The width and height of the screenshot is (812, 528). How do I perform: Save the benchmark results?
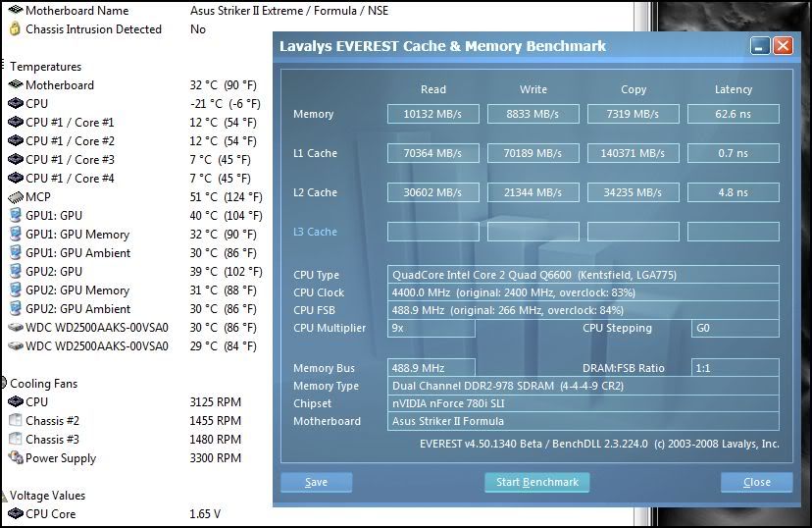(317, 483)
